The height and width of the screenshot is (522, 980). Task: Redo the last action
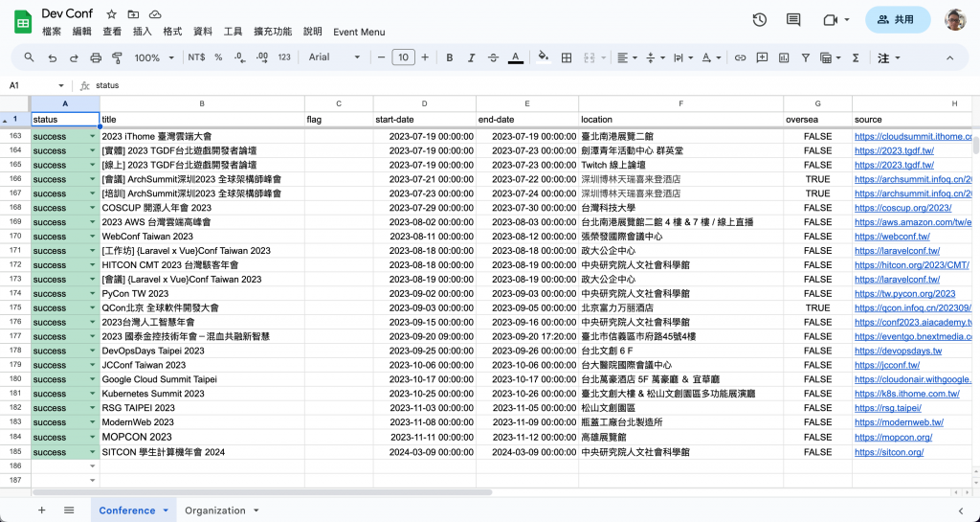tap(74, 57)
